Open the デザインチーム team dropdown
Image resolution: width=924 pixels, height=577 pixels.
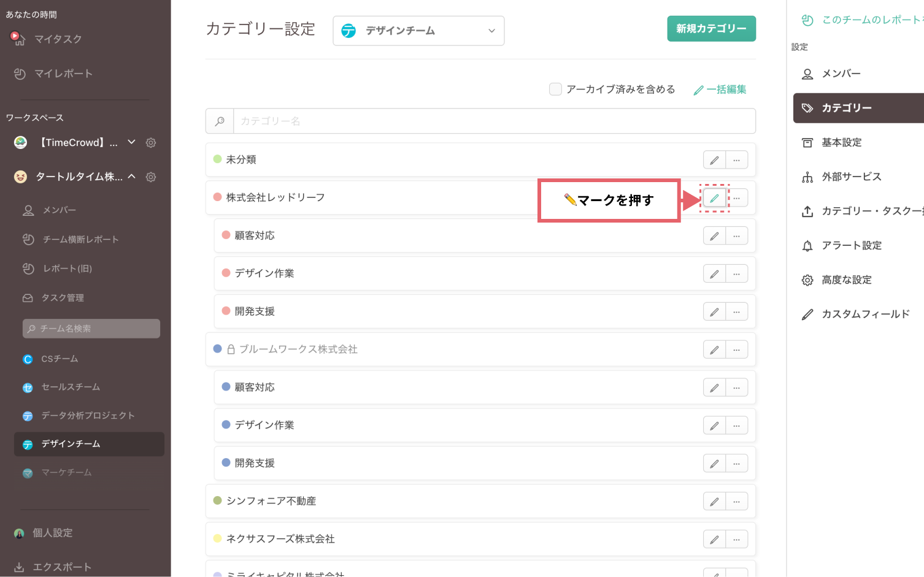(x=418, y=31)
